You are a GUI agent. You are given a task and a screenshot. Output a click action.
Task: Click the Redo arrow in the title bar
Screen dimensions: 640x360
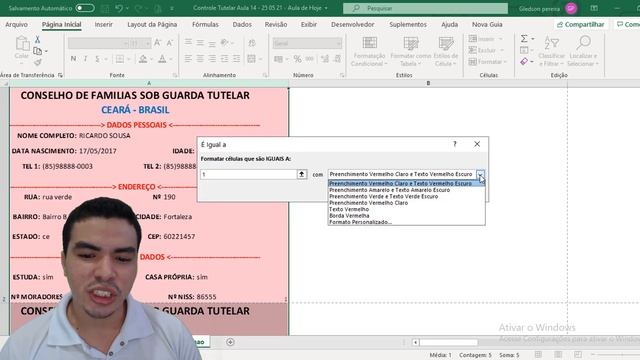point(139,8)
